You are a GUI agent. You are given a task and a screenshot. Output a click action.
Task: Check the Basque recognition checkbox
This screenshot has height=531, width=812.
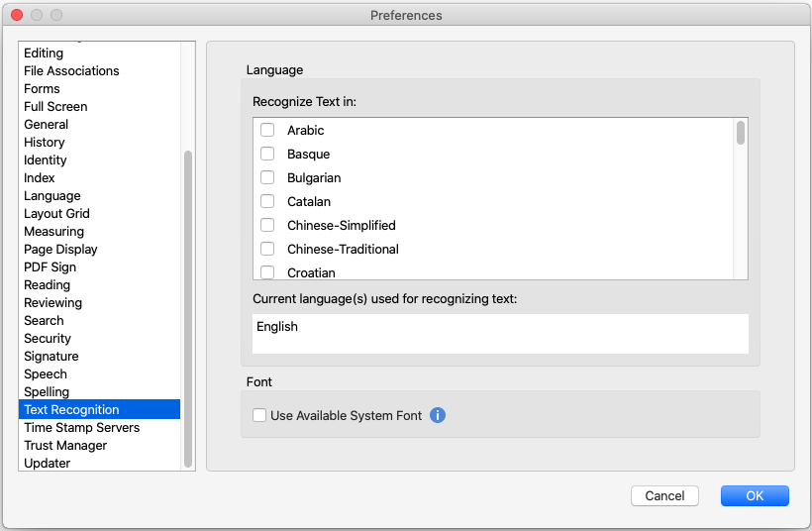(x=267, y=154)
